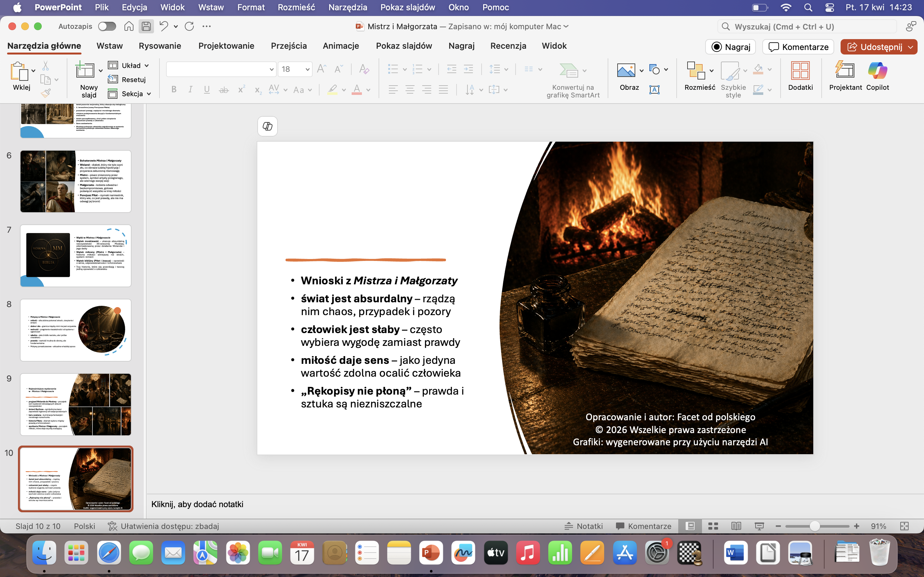The image size is (924, 577).
Task: Open the Projektant designer pane
Action: (x=845, y=71)
